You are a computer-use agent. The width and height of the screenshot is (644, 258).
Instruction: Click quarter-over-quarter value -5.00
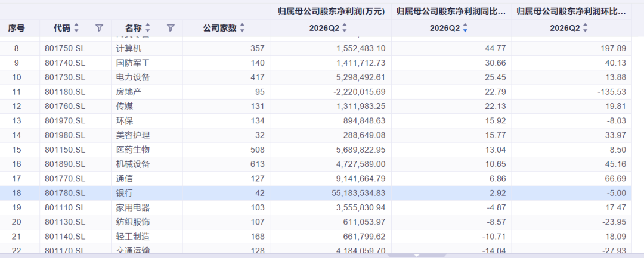tap(617, 193)
